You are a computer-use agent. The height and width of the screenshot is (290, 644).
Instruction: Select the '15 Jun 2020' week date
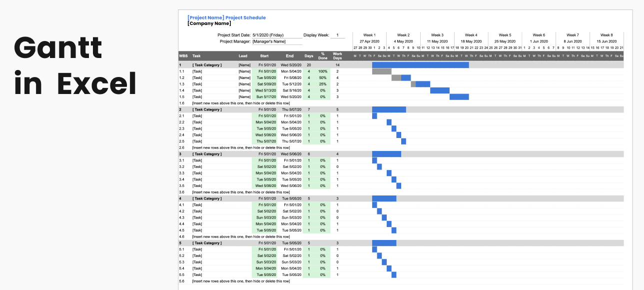point(607,41)
